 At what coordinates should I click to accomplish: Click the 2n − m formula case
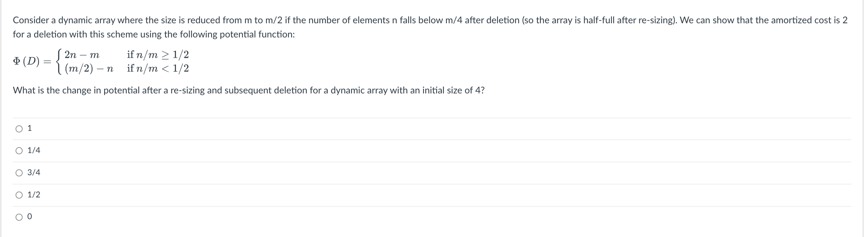pos(82,55)
